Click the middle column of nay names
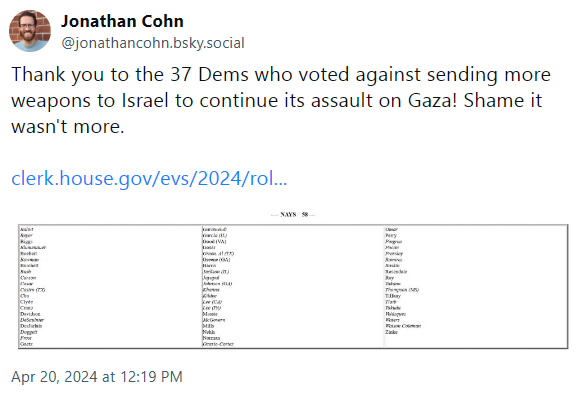The height and width of the screenshot is (393, 580). (293, 286)
